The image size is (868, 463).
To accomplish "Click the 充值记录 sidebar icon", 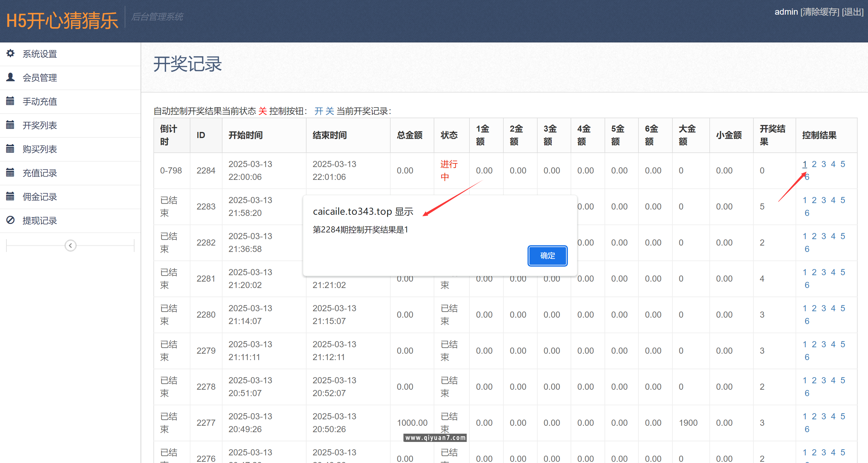I will (10, 173).
